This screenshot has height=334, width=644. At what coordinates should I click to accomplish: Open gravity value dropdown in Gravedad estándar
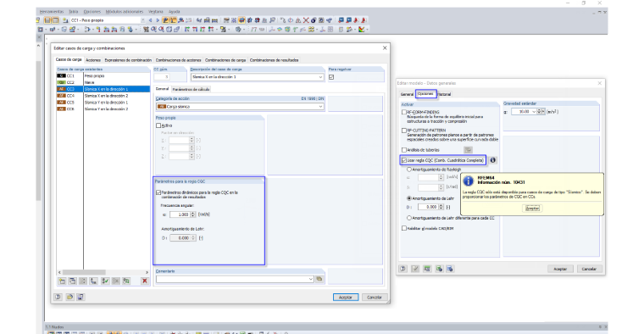pos(534,112)
